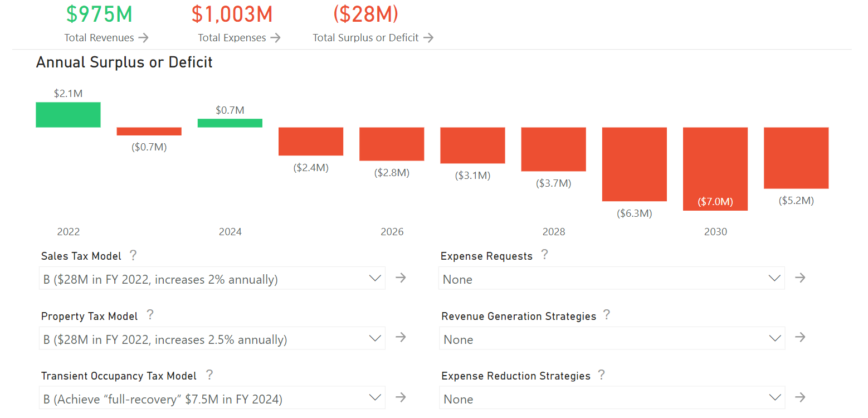Viewport: 868px width, 418px height.
Task: Select the red ($2.8M) bar for 2026
Action: [392, 144]
